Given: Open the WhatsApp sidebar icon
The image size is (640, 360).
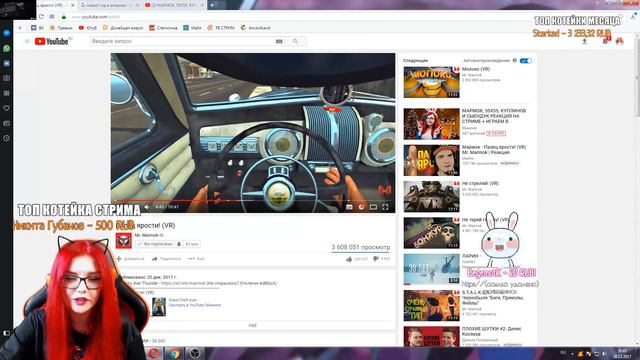Looking at the screenshot, I should coord(7,48).
